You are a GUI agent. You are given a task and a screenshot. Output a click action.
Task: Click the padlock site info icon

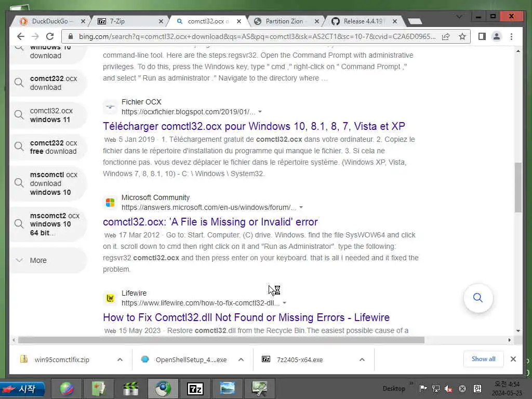71,37
